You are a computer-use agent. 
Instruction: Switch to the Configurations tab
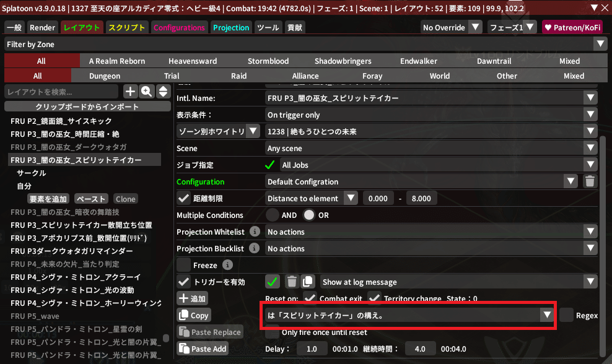pos(179,27)
